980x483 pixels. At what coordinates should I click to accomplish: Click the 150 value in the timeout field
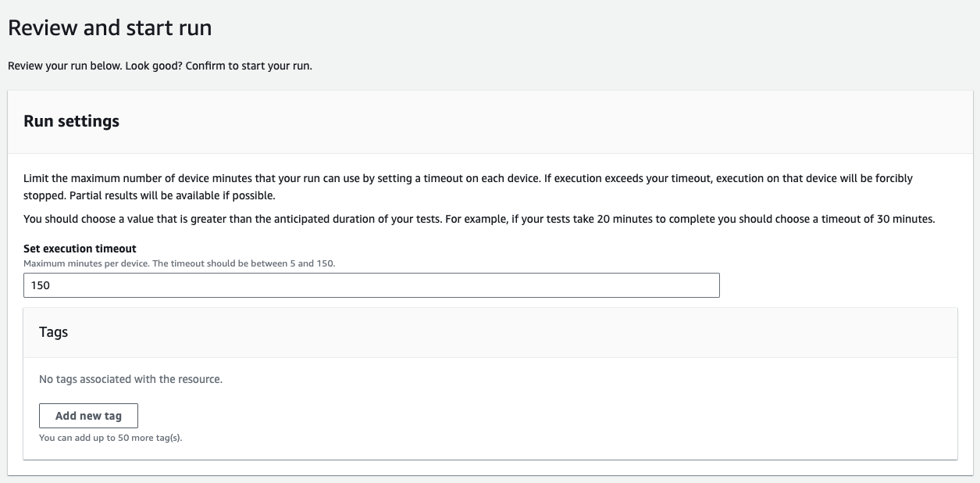[40, 285]
